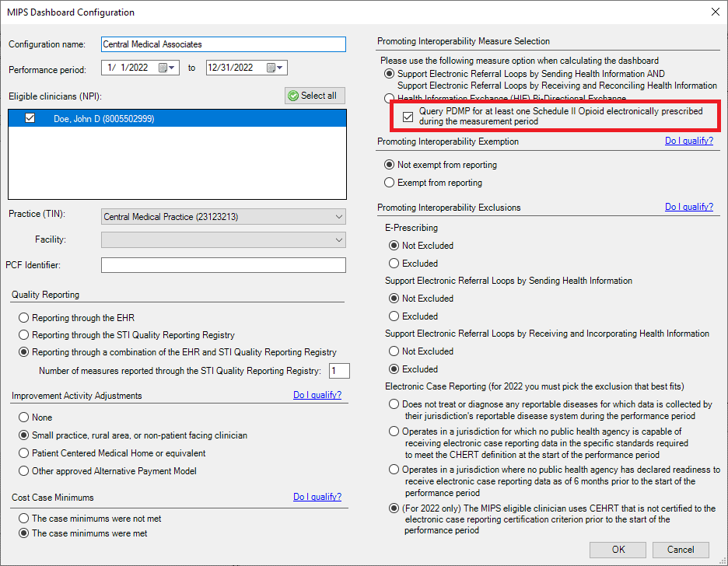728x566 pixels.
Task: Choose The case minimums were not met
Action: (x=24, y=519)
